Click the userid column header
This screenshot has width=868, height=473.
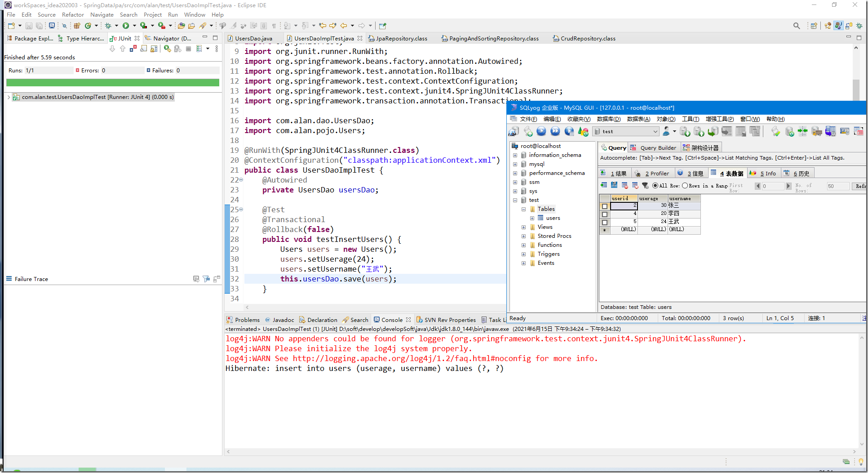623,198
